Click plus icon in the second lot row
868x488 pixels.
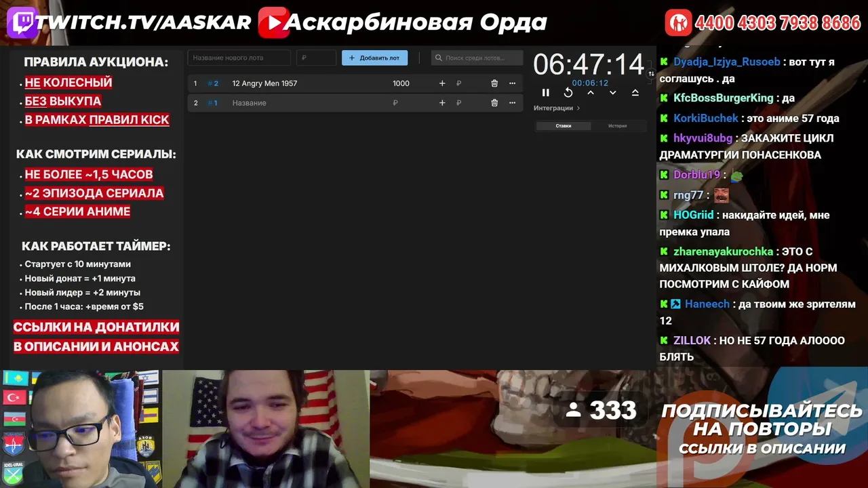point(442,103)
